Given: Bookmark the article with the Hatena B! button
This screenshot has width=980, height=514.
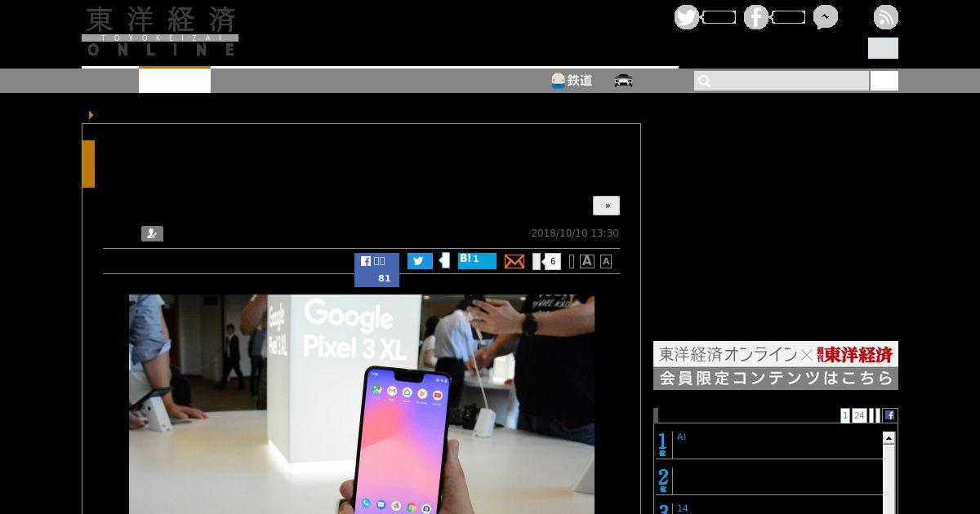Looking at the screenshot, I should click(477, 261).
